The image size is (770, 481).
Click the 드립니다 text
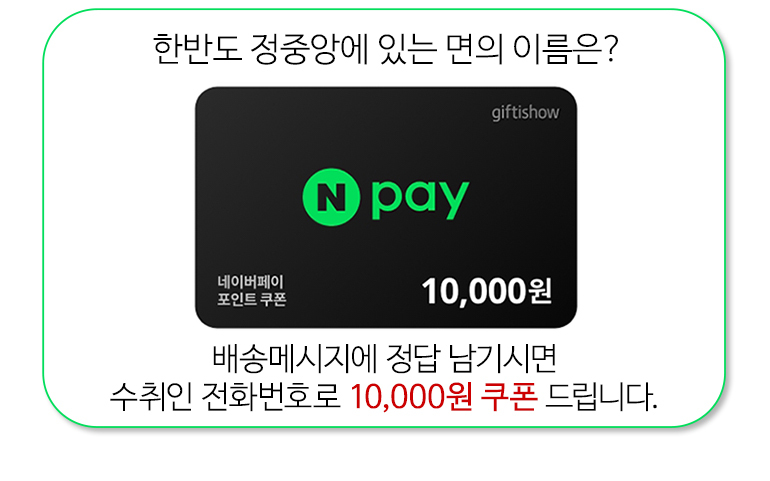tap(601, 396)
